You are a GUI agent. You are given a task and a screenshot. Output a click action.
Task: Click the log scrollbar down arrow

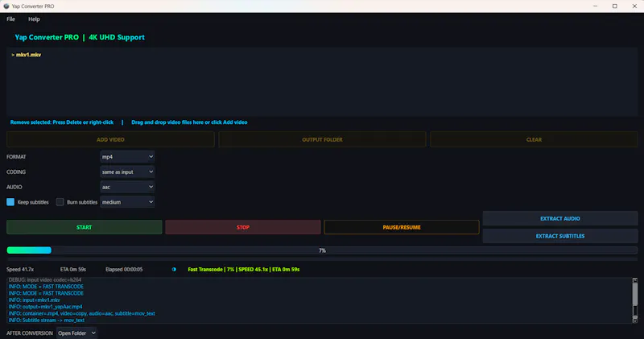pos(635,320)
